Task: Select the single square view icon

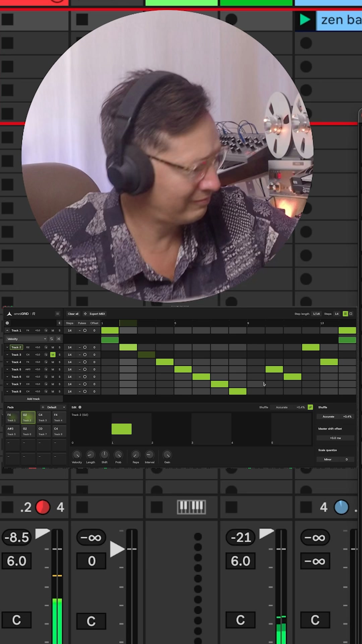Action: [x=351, y=314]
